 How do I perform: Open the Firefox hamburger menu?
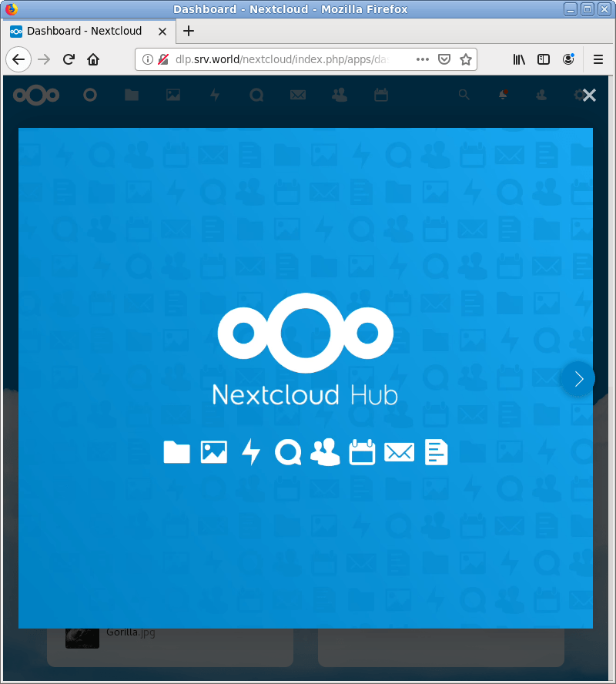tap(598, 59)
